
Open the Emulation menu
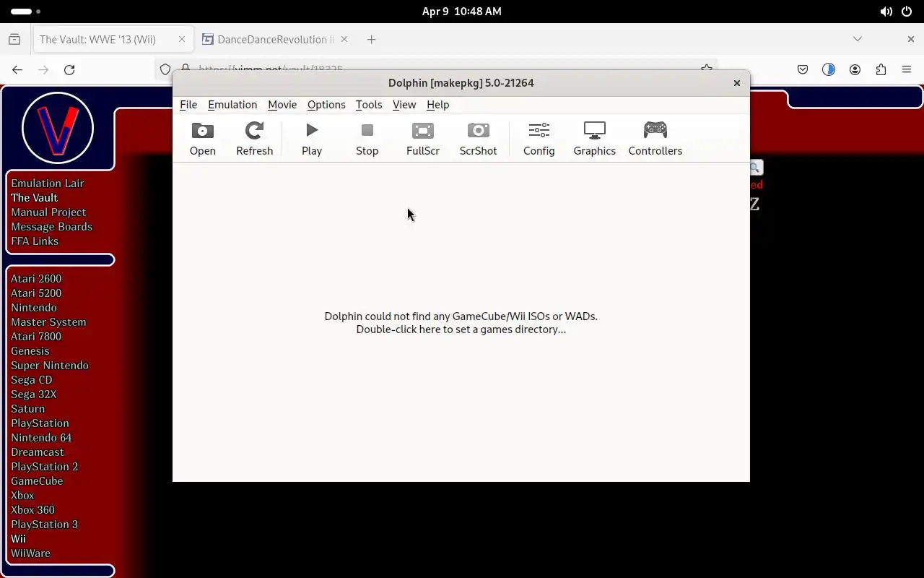232,105
